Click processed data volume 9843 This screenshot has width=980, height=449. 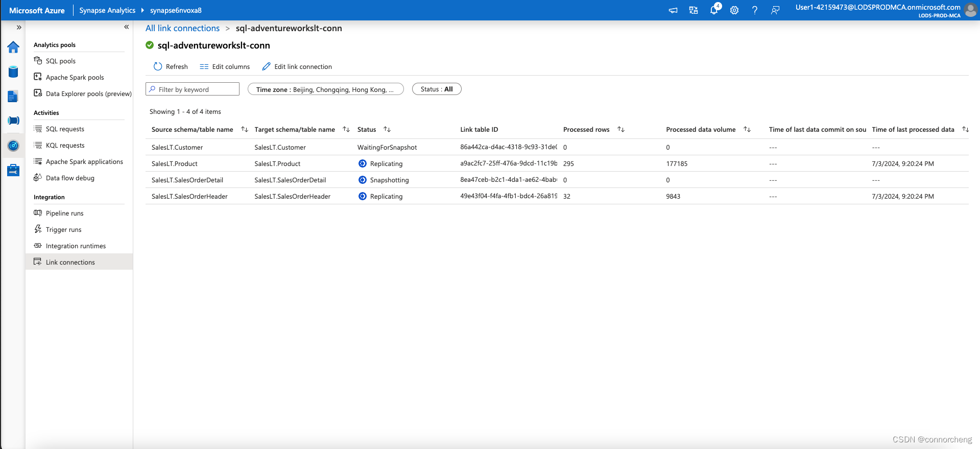[673, 196]
